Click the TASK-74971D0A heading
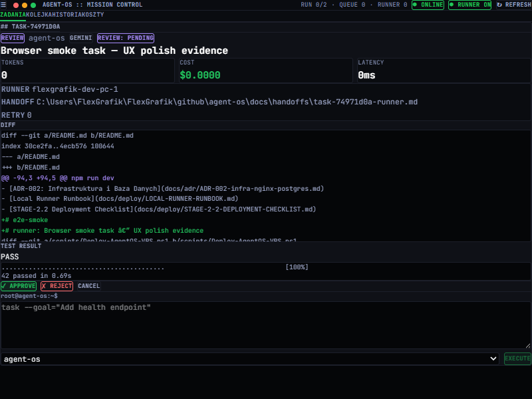532x399 pixels. point(31,27)
